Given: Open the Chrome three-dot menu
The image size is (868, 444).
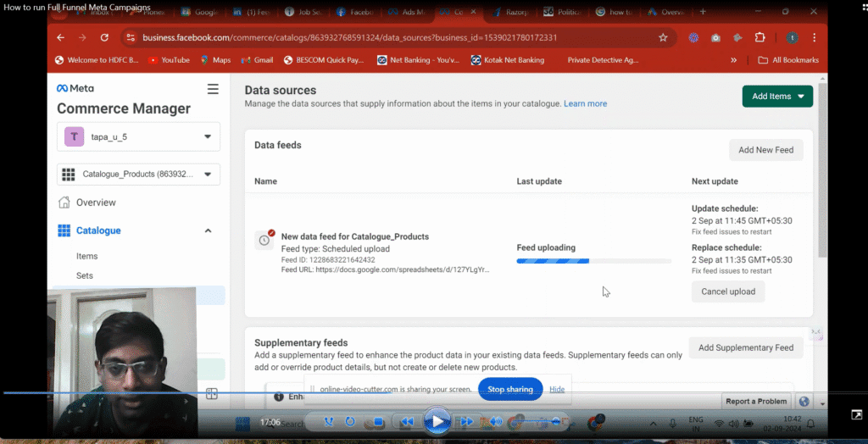Looking at the screenshot, I should click(815, 37).
